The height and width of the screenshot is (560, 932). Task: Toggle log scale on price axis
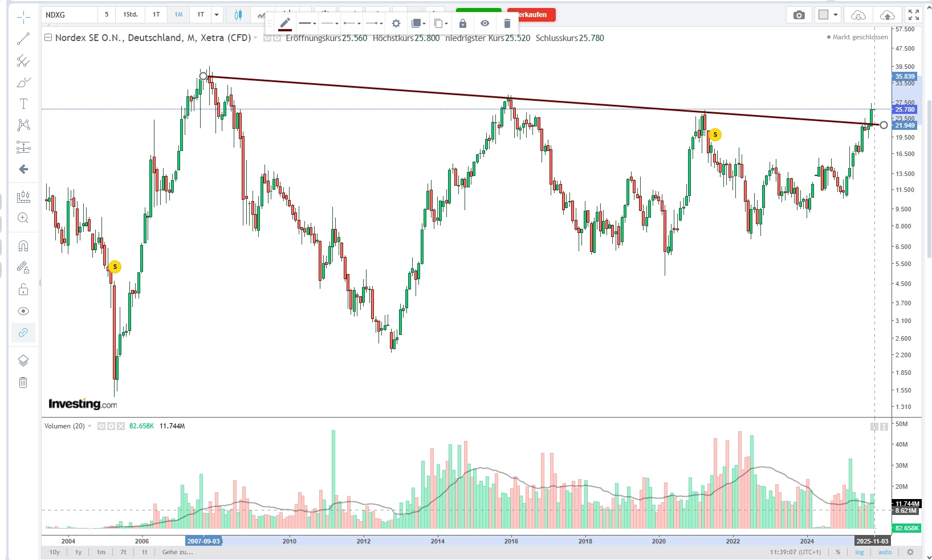(860, 552)
